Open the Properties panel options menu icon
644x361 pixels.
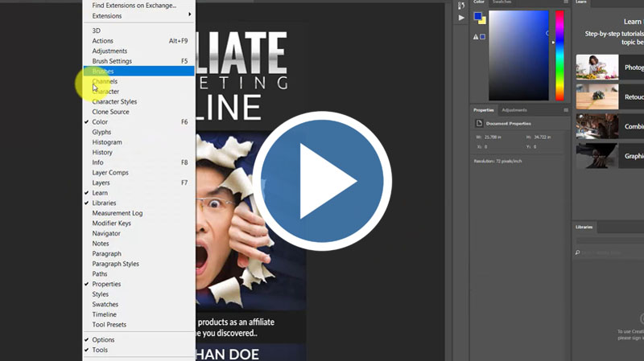point(566,109)
